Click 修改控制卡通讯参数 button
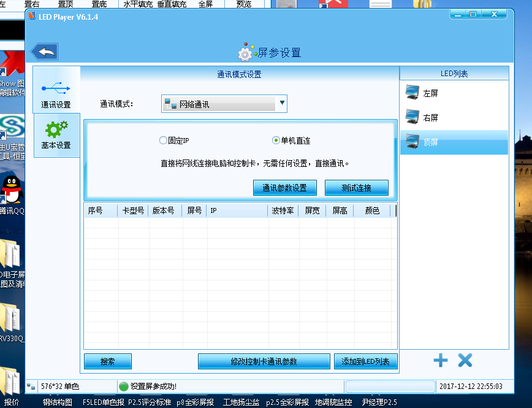 pos(264,361)
